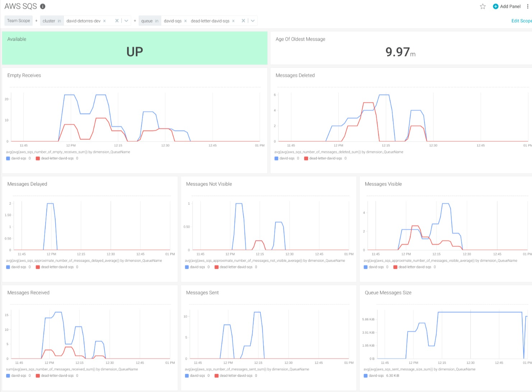Click the Add Panel button
532x392 pixels.
(506, 6)
